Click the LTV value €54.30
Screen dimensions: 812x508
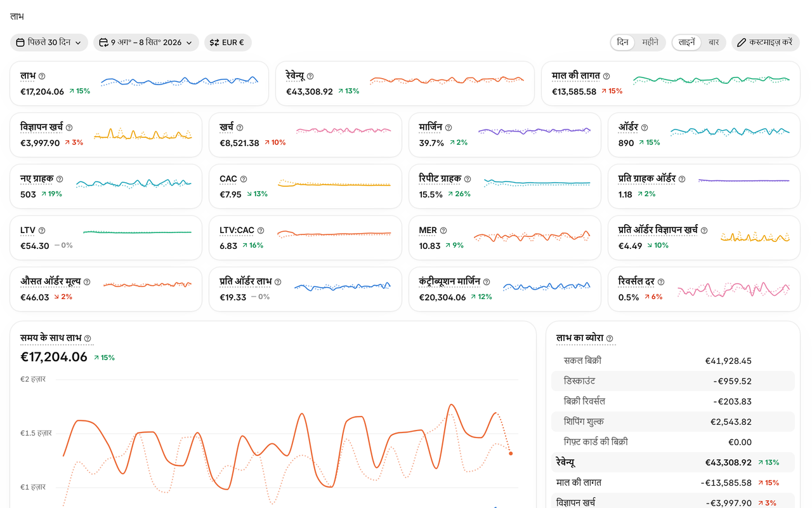35,246
